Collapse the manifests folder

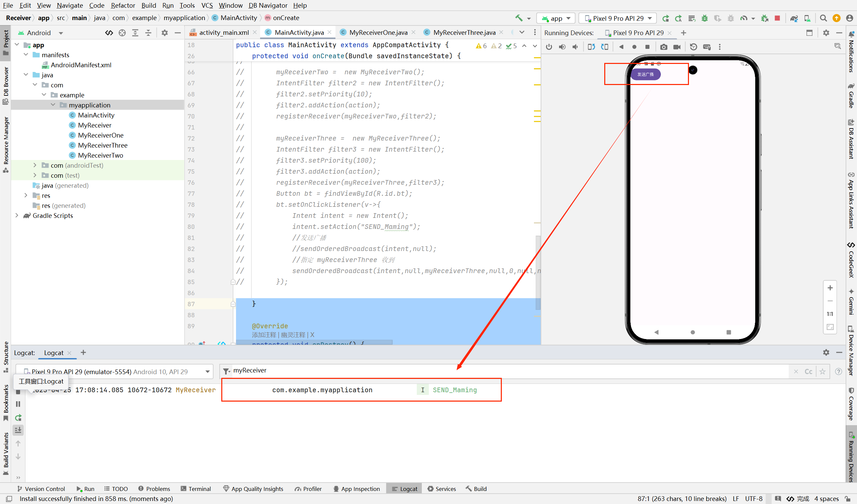(26, 55)
